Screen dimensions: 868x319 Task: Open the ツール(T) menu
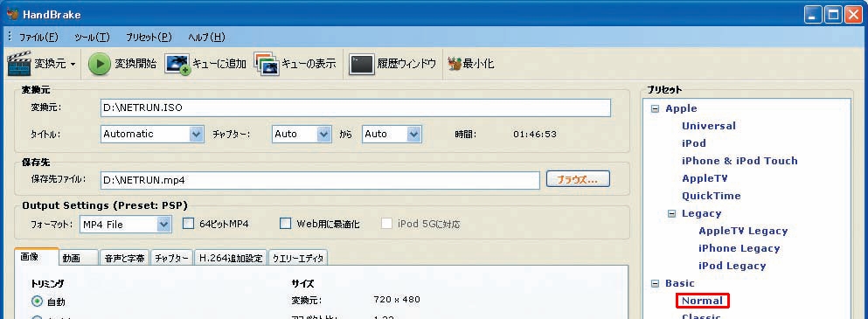click(92, 37)
